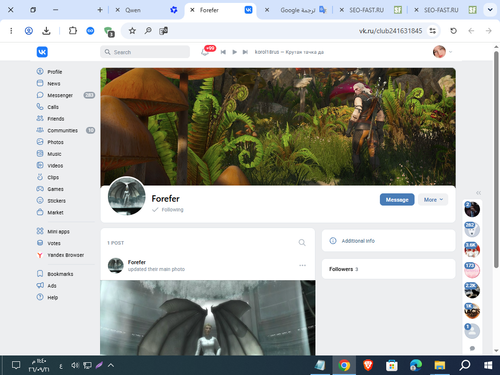
Task: Search posts with the wall magnifier icon
Action: pos(302,243)
